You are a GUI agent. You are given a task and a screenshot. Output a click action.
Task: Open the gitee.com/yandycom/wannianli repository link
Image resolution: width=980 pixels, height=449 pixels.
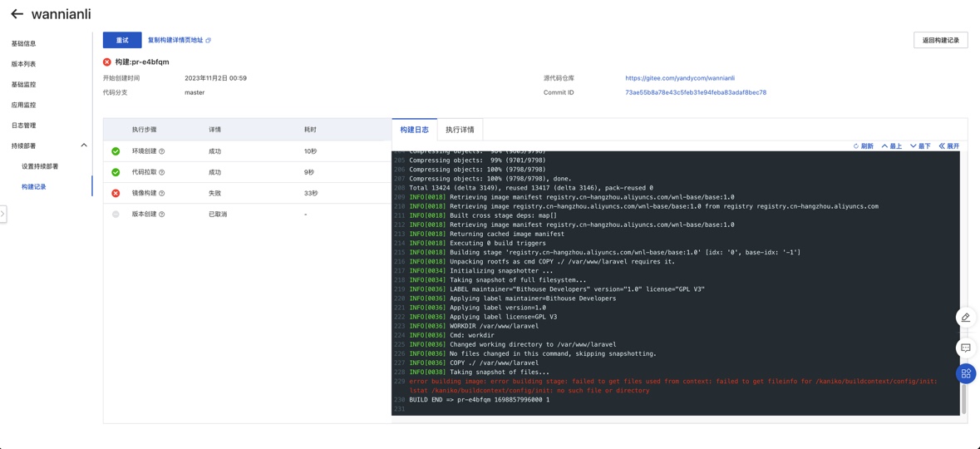pos(680,78)
